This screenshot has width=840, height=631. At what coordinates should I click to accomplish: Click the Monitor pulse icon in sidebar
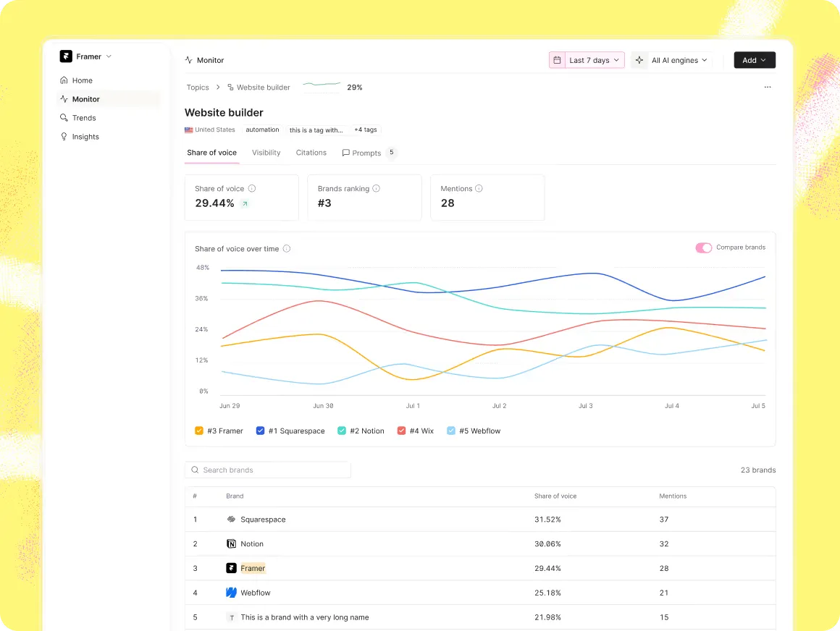(64, 99)
